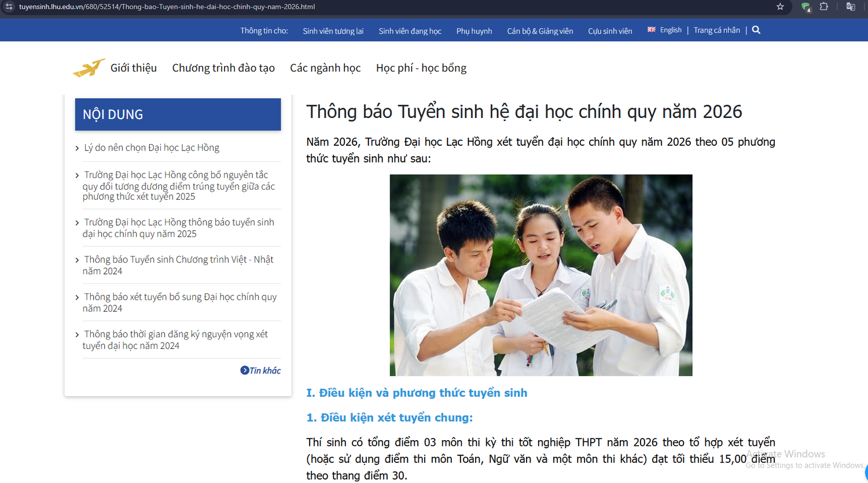Open Lý do nên chọn Đại học Lạc Hồng

[x=152, y=148]
